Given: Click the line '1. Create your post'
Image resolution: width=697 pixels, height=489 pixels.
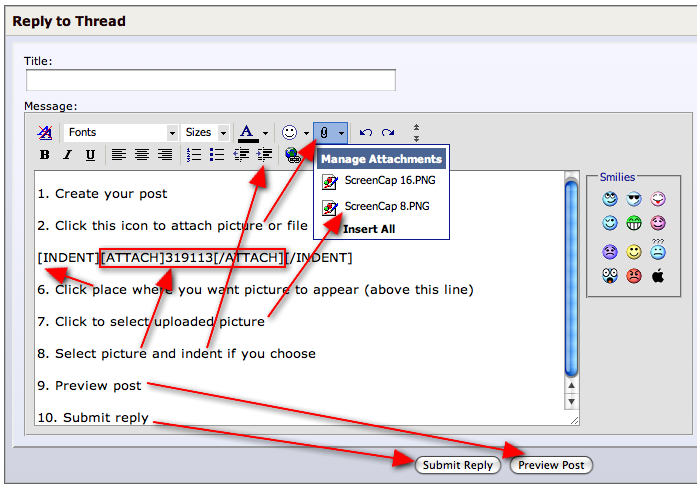Looking at the screenshot, I should [x=102, y=194].
